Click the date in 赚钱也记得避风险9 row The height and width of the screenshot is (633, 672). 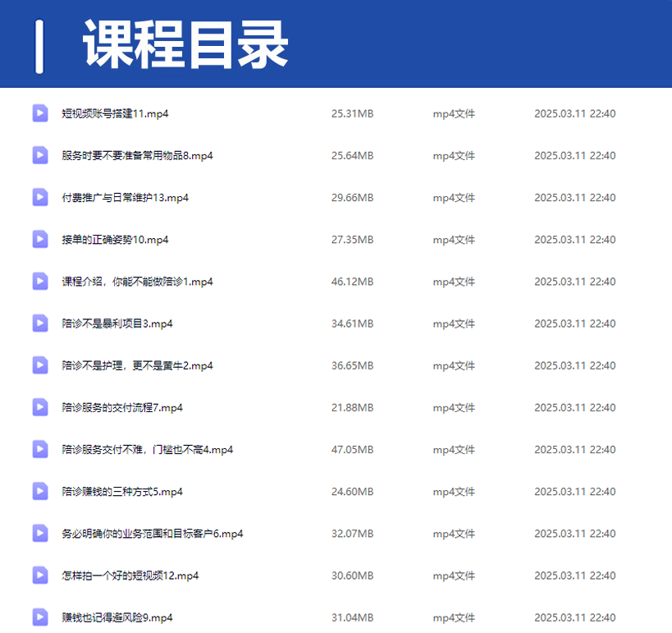pos(575,618)
